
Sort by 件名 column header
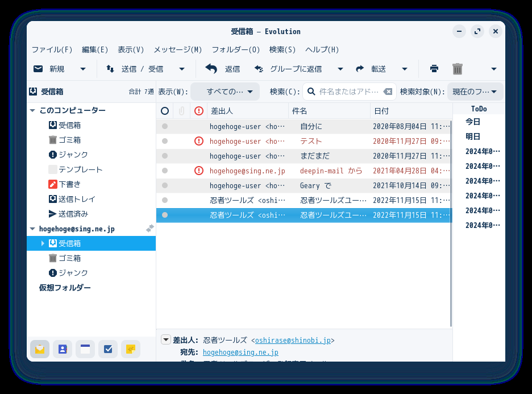[x=329, y=111]
